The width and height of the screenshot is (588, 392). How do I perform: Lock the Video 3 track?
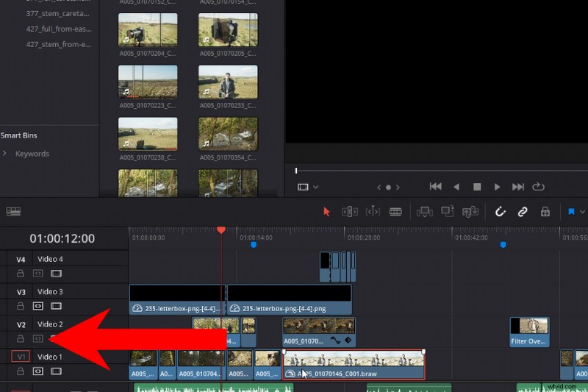[21, 306]
